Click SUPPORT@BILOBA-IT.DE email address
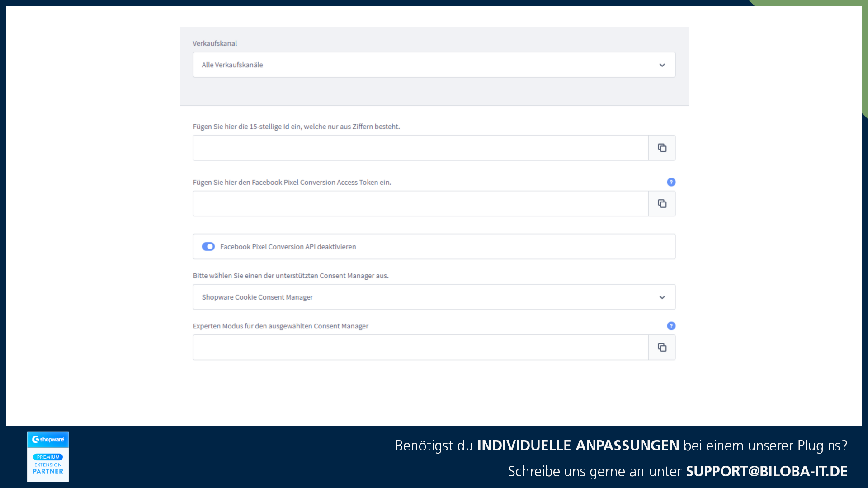Screen dimensions: 868x488 (x=767, y=471)
